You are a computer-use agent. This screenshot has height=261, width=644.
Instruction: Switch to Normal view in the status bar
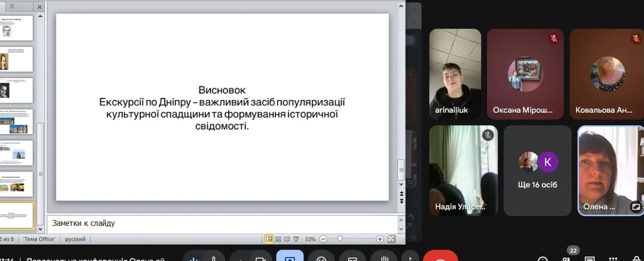coord(269,239)
